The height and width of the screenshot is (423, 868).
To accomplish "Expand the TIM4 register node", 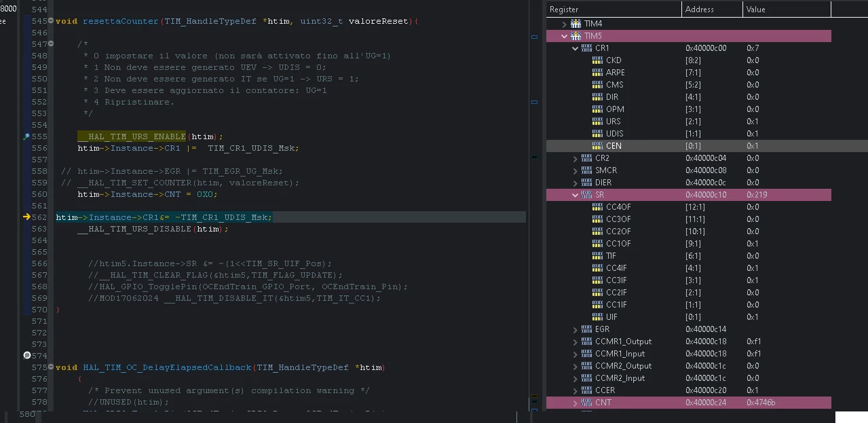I will pos(565,24).
